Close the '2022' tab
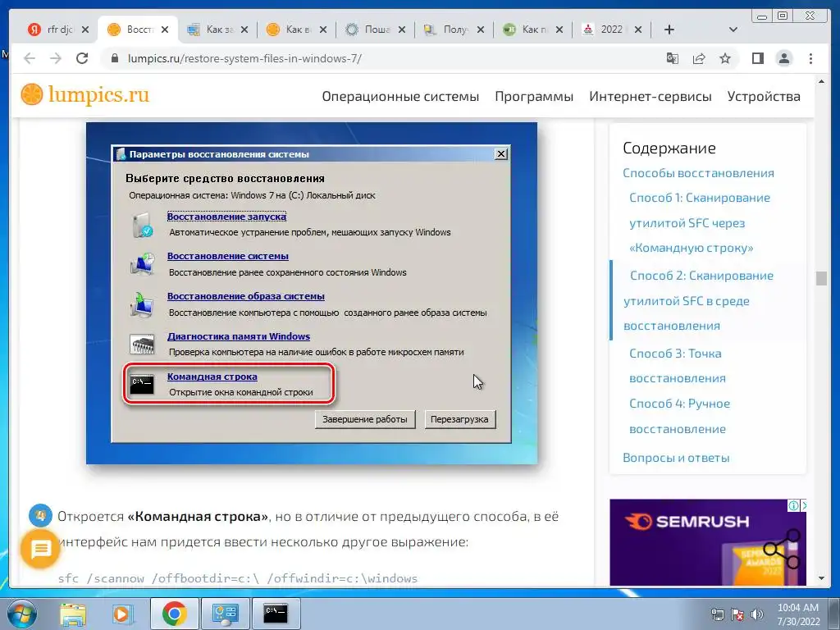 (638, 30)
